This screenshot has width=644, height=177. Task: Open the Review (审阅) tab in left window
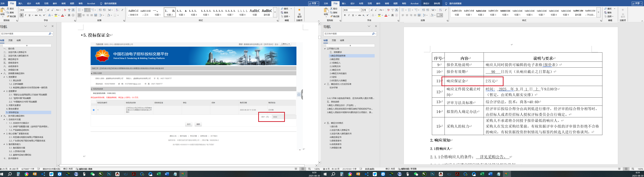tap(64, 4)
